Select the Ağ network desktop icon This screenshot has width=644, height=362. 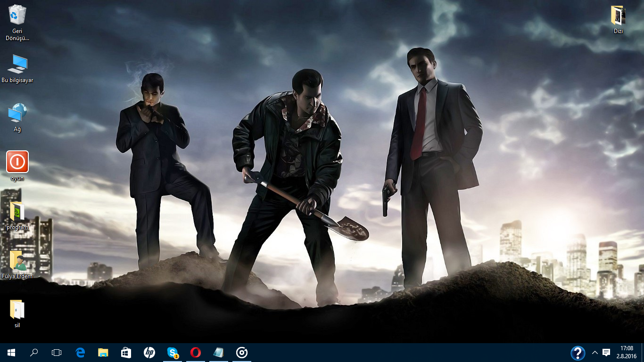click(17, 118)
